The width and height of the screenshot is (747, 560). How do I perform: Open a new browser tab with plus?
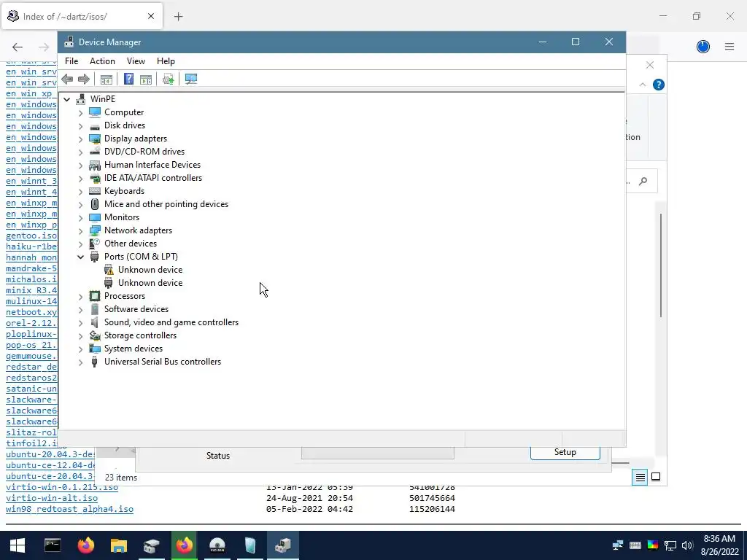coord(178,17)
